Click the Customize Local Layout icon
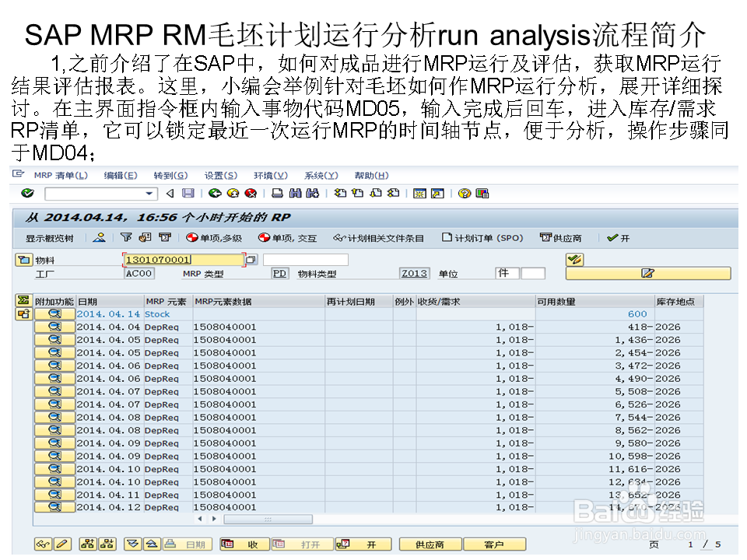 click(x=482, y=193)
